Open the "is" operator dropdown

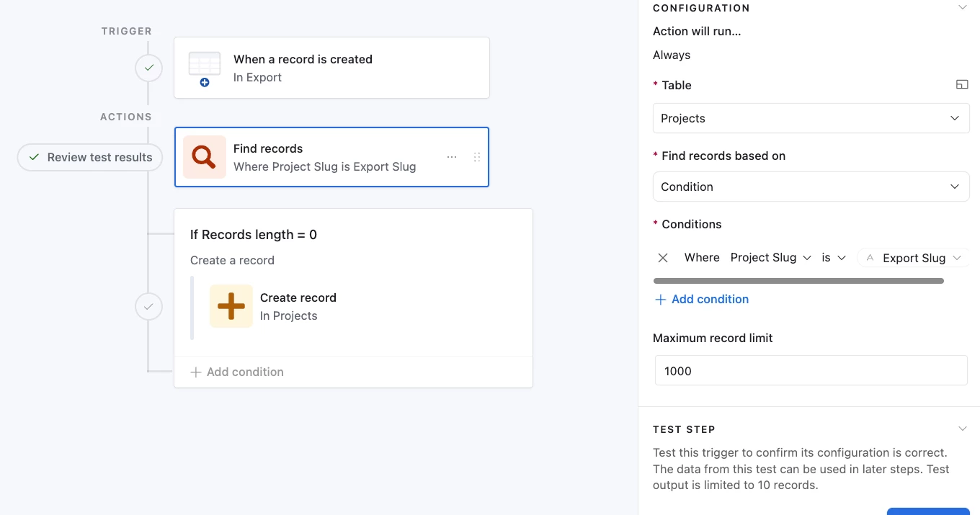coord(834,258)
